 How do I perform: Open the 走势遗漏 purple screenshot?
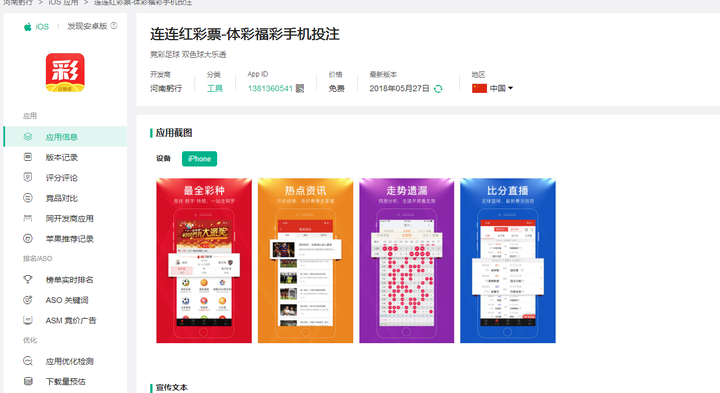click(406, 260)
